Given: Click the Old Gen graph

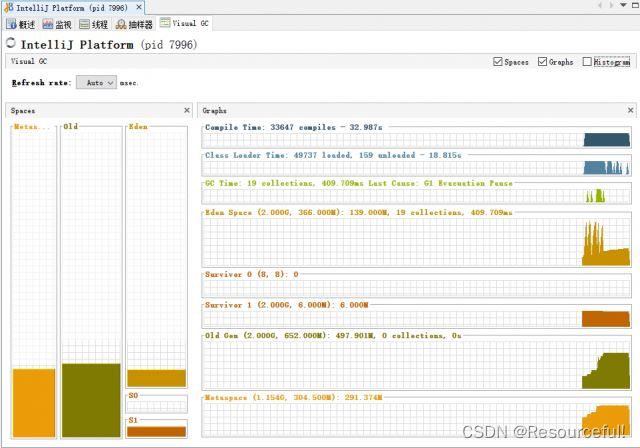Looking at the screenshot, I should pyautogui.click(x=416, y=365).
